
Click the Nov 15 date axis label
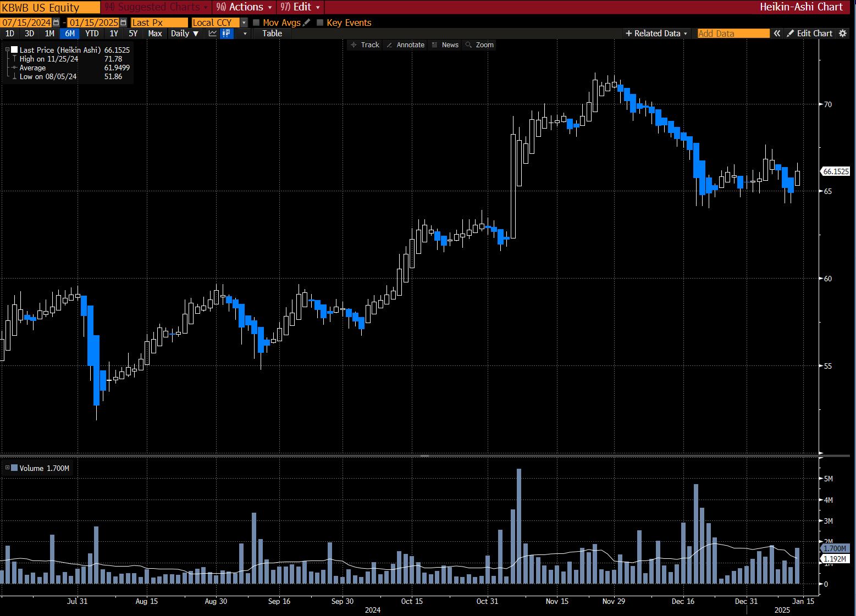pos(557,601)
